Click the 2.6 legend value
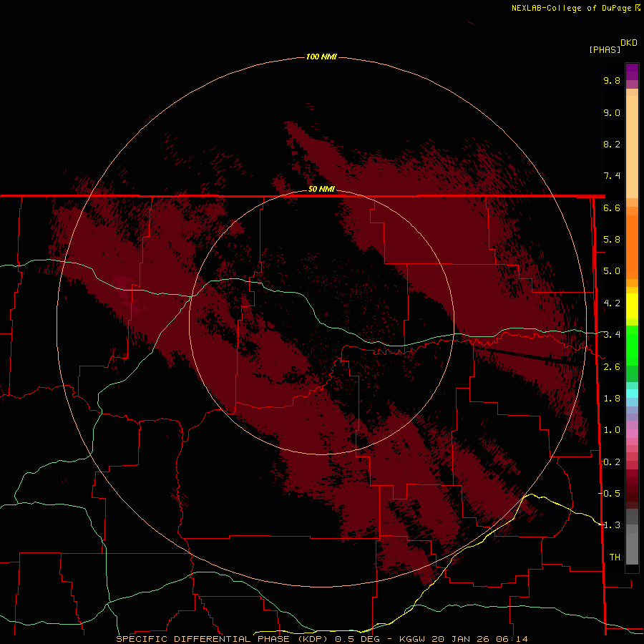This screenshot has width=644, height=644. (612, 367)
